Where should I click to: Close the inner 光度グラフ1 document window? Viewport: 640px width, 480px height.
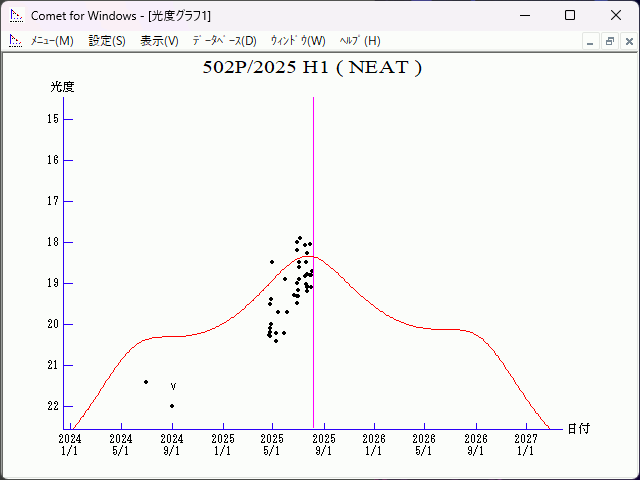click(627, 41)
